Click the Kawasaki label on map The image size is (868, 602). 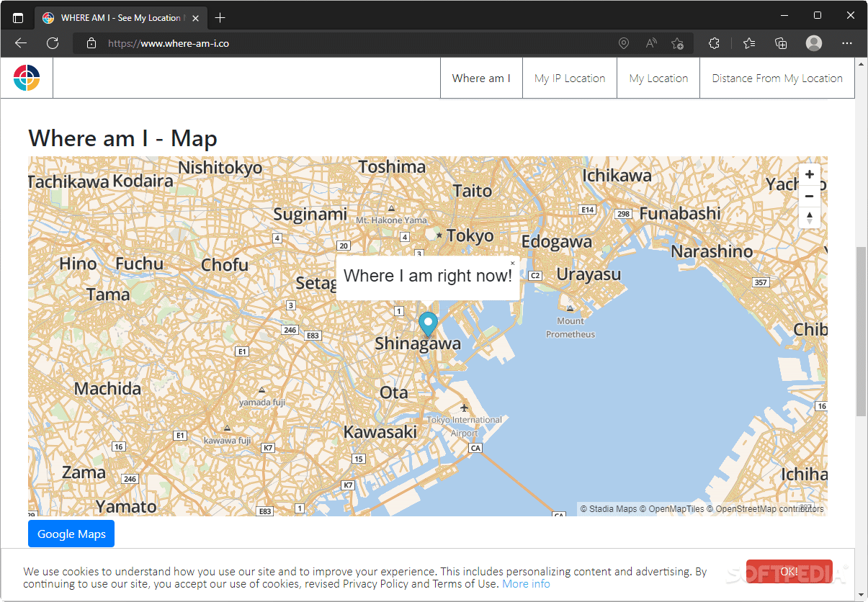point(380,432)
